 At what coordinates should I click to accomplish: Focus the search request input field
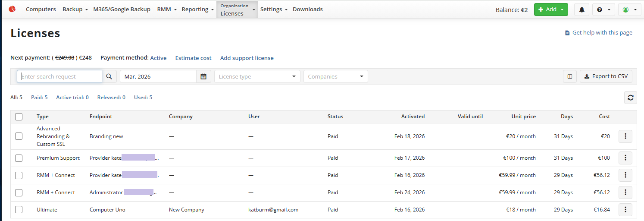(x=59, y=76)
